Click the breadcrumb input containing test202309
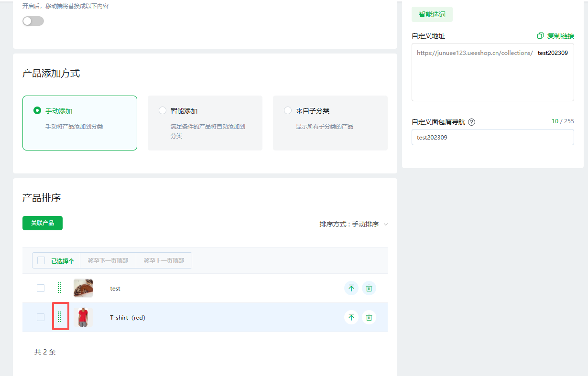This screenshot has height=376, width=588. coord(492,137)
